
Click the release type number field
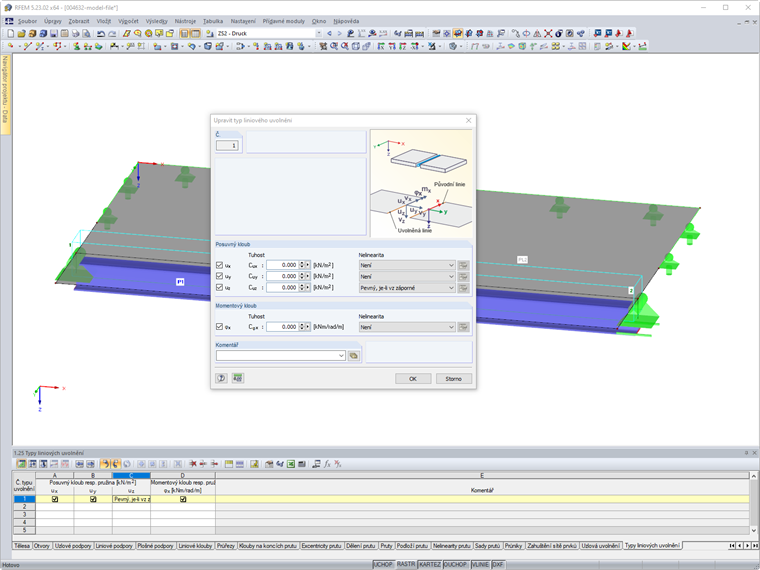pyautogui.click(x=227, y=145)
